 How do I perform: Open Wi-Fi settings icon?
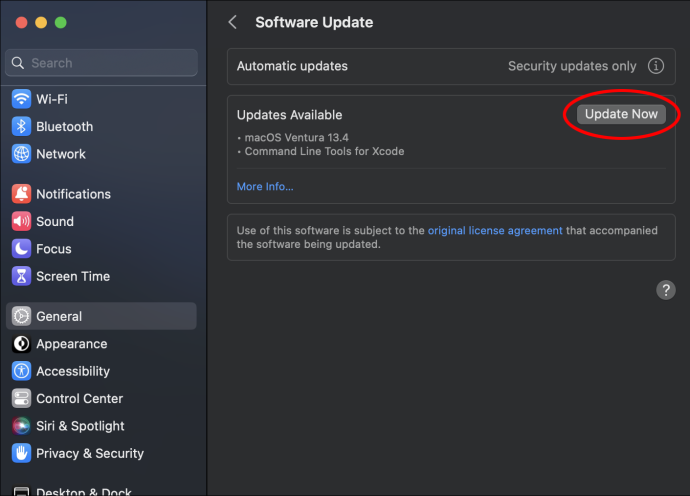[x=21, y=99]
